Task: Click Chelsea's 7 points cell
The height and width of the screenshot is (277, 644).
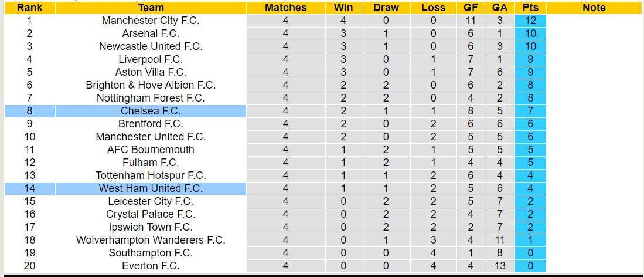Action: coord(531,111)
